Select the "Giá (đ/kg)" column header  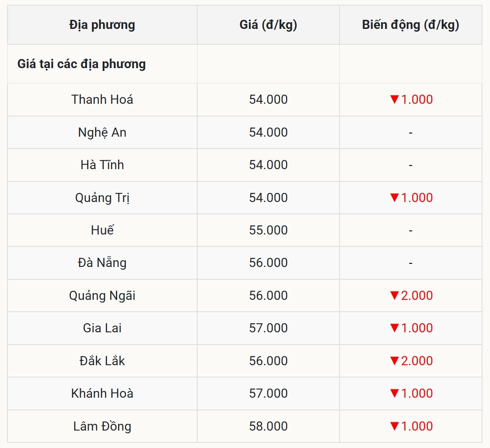point(268,25)
